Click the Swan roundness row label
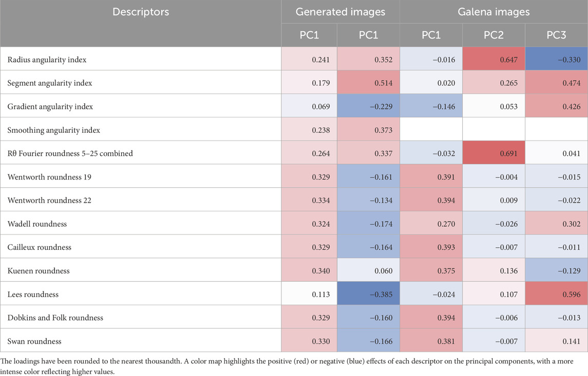Image resolution: width=588 pixels, height=376 pixels. coord(34,341)
